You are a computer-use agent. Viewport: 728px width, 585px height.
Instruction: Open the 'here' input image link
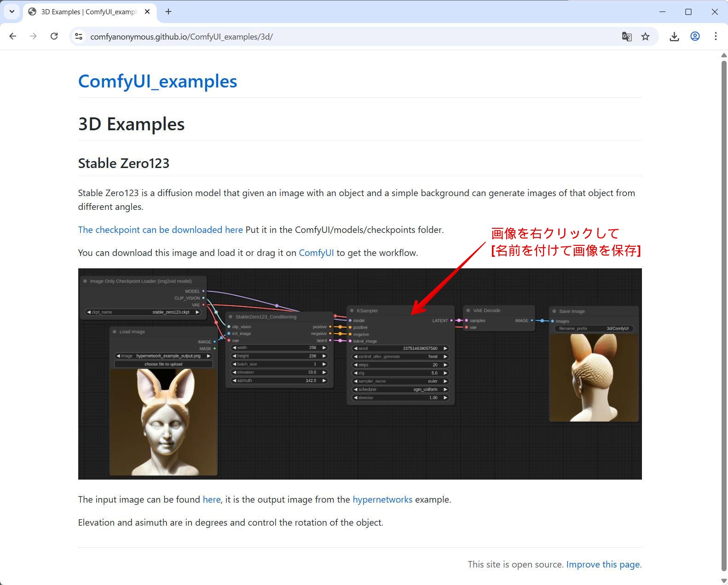point(212,499)
